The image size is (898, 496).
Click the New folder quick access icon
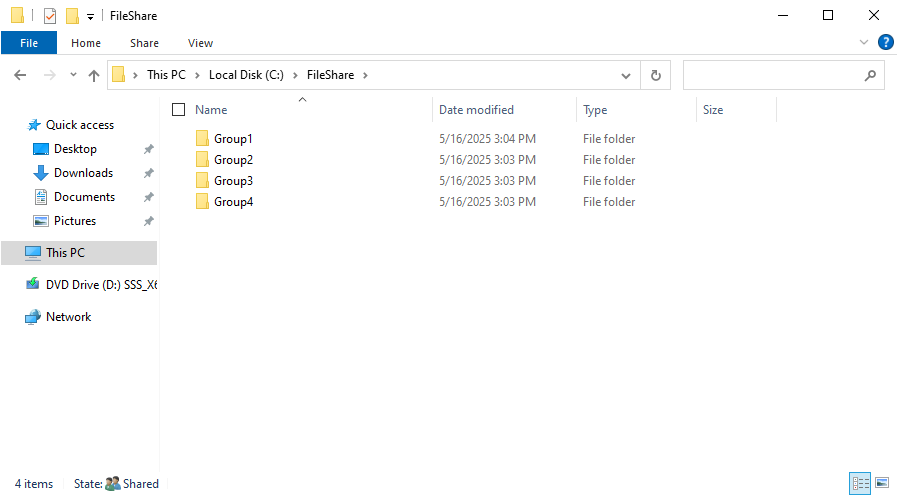[x=72, y=16]
